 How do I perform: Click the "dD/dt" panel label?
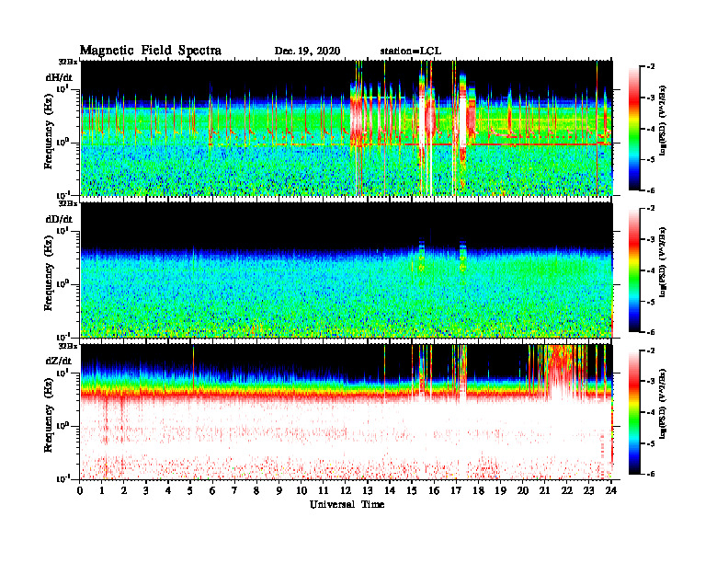point(59,219)
